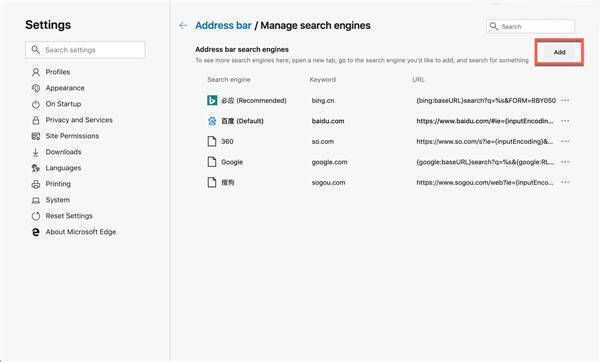The image size is (600, 362).
Task: Click the Appearance palette icon
Action: [x=36, y=88]
